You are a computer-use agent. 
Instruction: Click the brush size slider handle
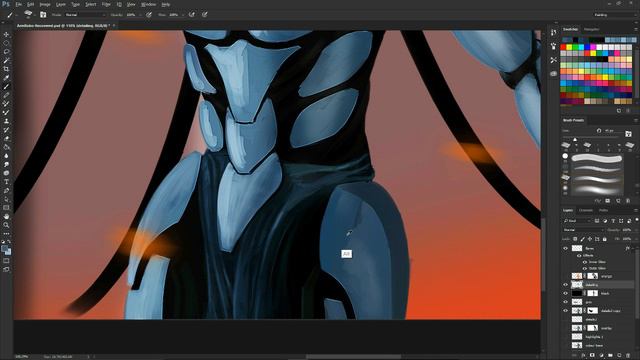(575, 140)
